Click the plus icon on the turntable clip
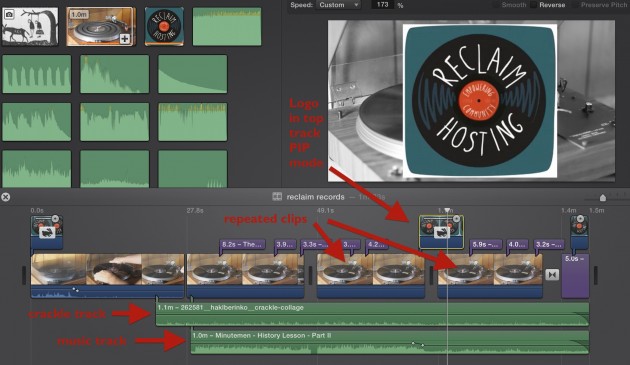 click(125, 39)
